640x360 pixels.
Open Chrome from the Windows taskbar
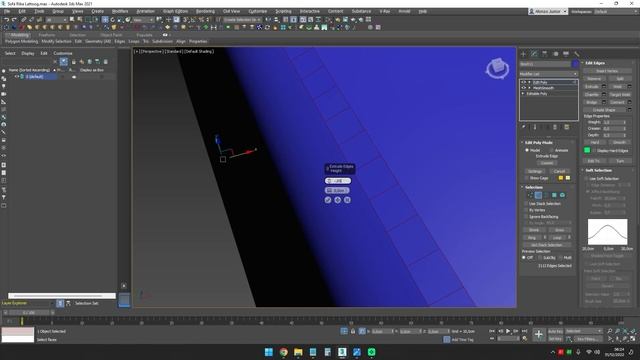(283, 352)
